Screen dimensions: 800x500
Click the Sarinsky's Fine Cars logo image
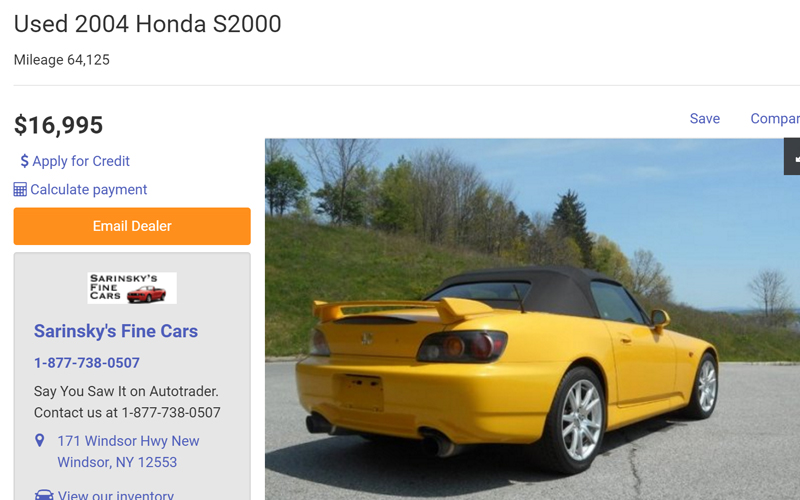click(132, 288)
